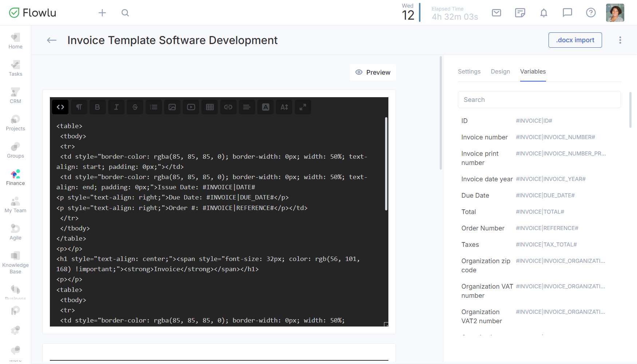Image resolution: width=637 pixels, height=364 pixels.
Task: Open the user profile avatar
Action: coord(615,13)
